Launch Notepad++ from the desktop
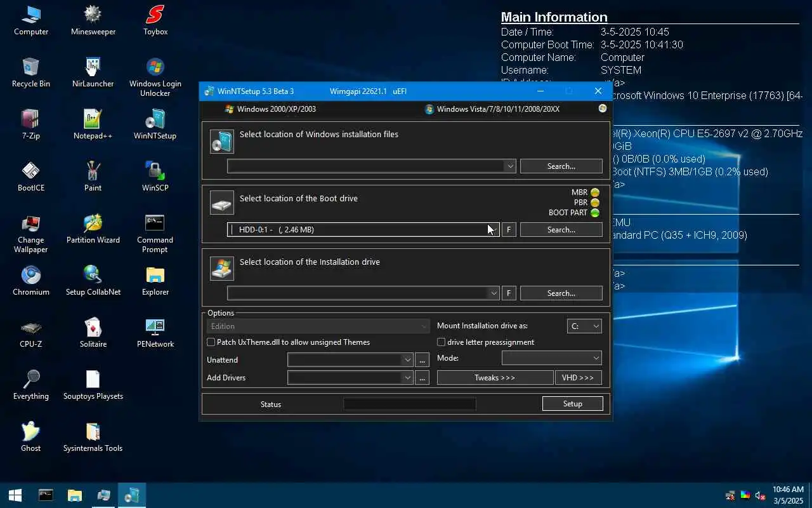This screenshot has height=508, width=812. pos(93,124)
